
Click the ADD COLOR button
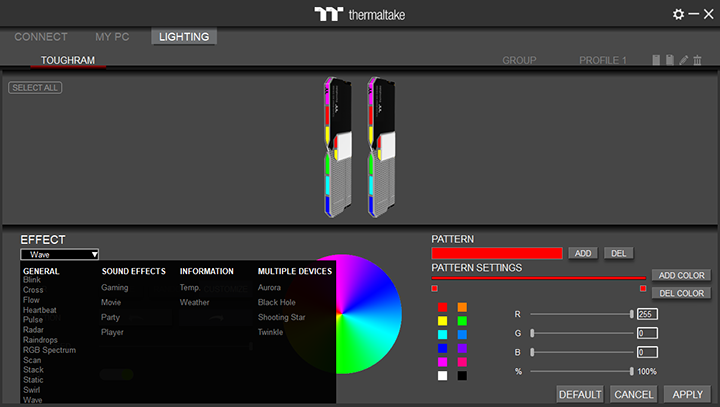point(681,275)
